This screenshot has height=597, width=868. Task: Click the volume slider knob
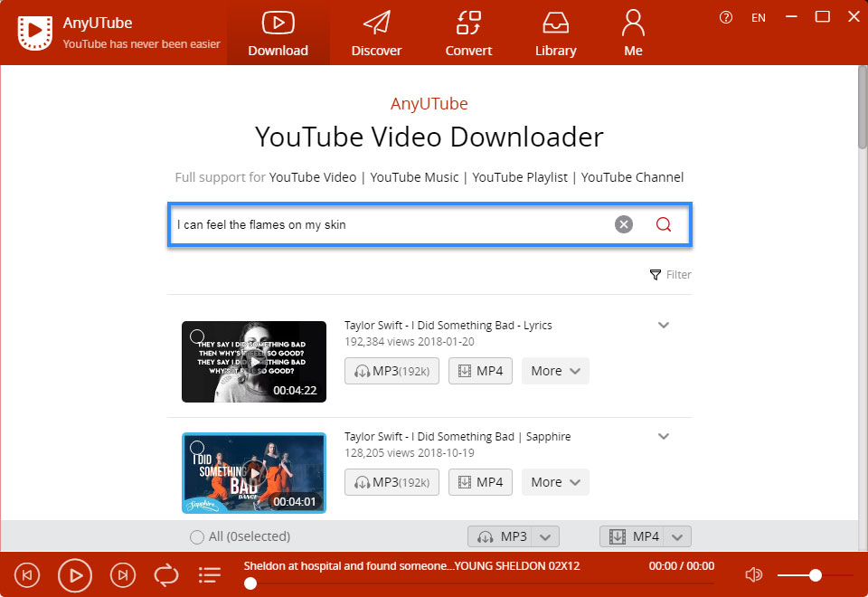(x=815, y=575)
